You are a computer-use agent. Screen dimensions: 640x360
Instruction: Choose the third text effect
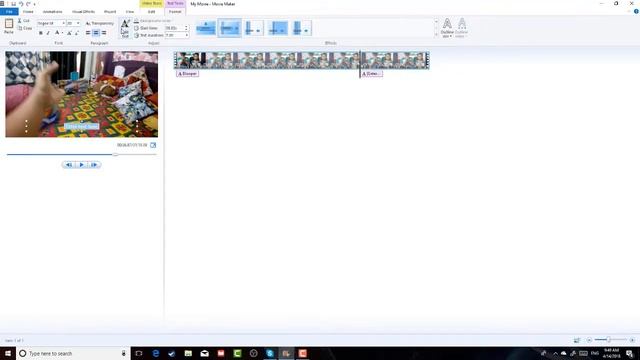[x=253, y=28]
